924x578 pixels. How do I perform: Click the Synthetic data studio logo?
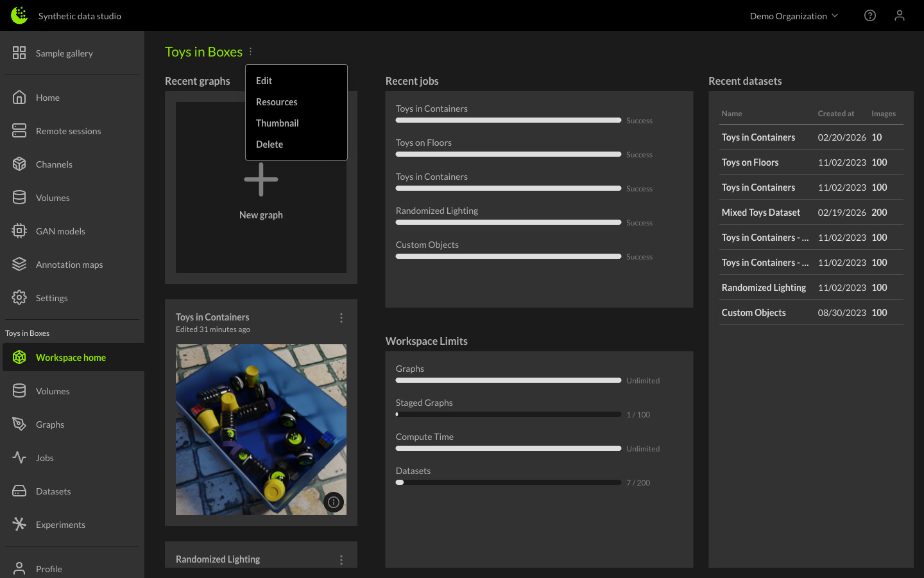tap(19, 14)
